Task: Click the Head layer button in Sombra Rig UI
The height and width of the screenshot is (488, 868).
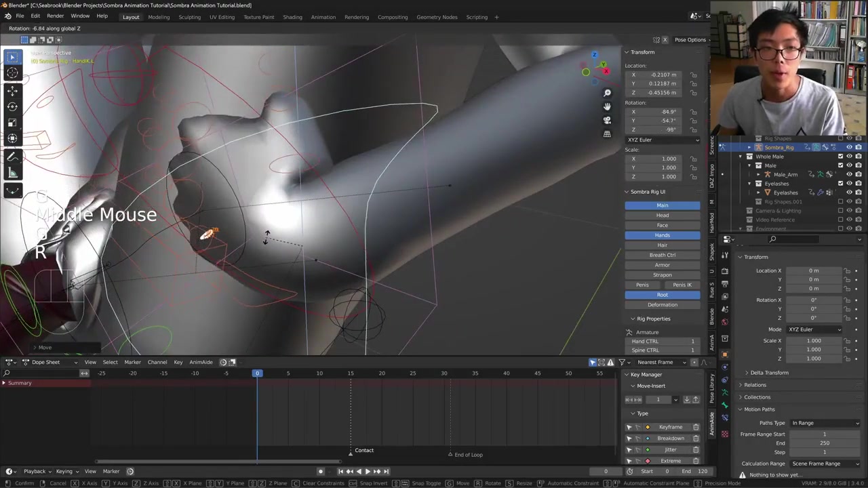Action: coord(662,216)
